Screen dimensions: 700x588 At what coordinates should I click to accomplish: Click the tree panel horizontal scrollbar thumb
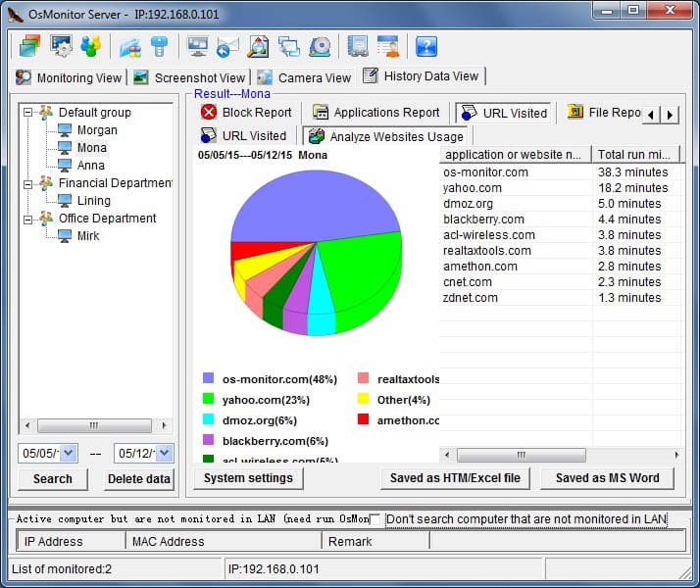click(x=94, y=425)
